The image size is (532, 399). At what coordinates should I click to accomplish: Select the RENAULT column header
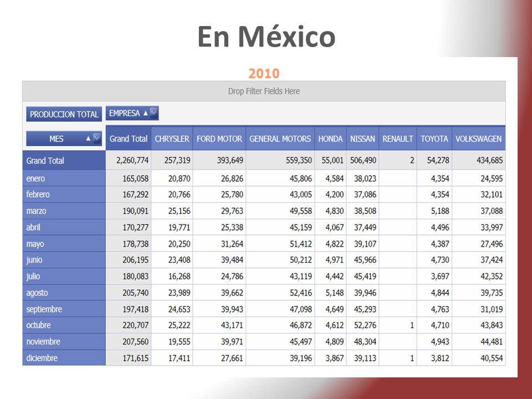click(398, 139)
